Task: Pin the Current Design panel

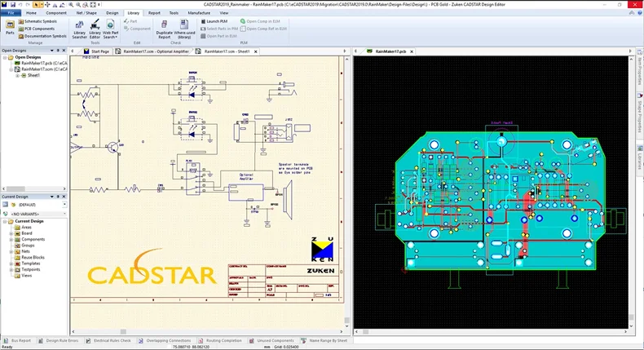Action: click(58, 197)
